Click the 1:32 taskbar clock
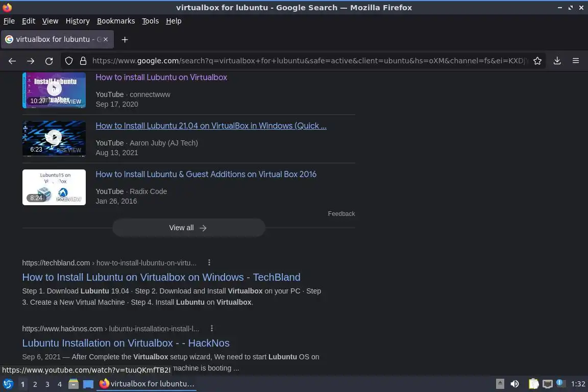 (578, 384)
